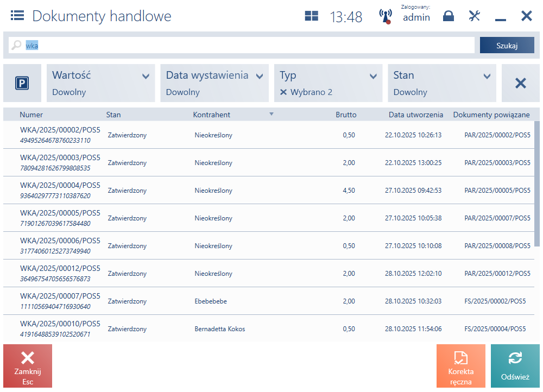543x392 pixels.
Task: Select document WKA/2025/00003/POS5
Action: (x=269, y=163)
